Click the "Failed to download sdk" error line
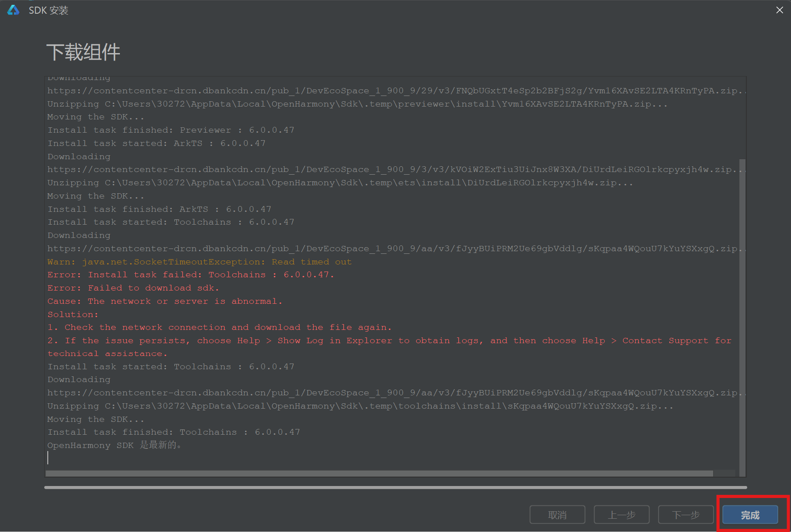This screenshot has height=532, width=791. (x=133, y=288)
